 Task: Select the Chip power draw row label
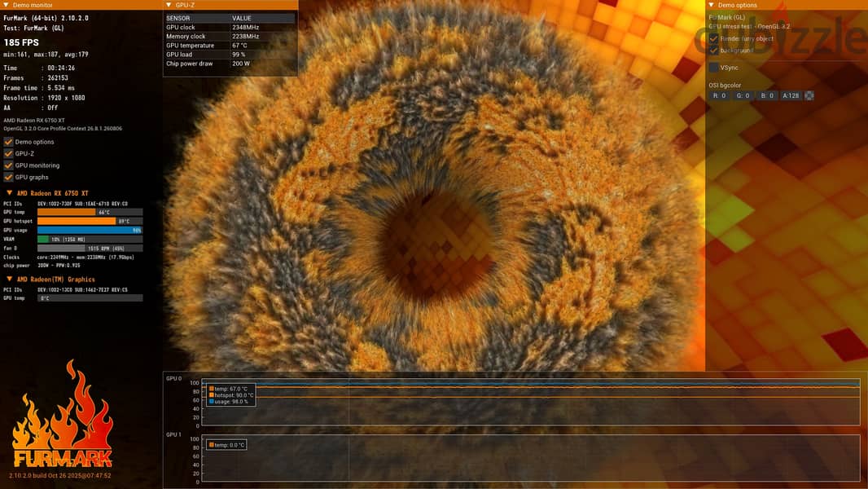click(190, 64)
